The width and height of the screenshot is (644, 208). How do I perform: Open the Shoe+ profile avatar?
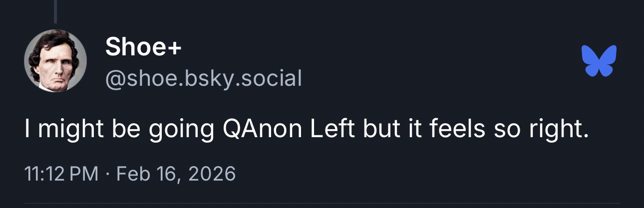[x=55, y=60]
